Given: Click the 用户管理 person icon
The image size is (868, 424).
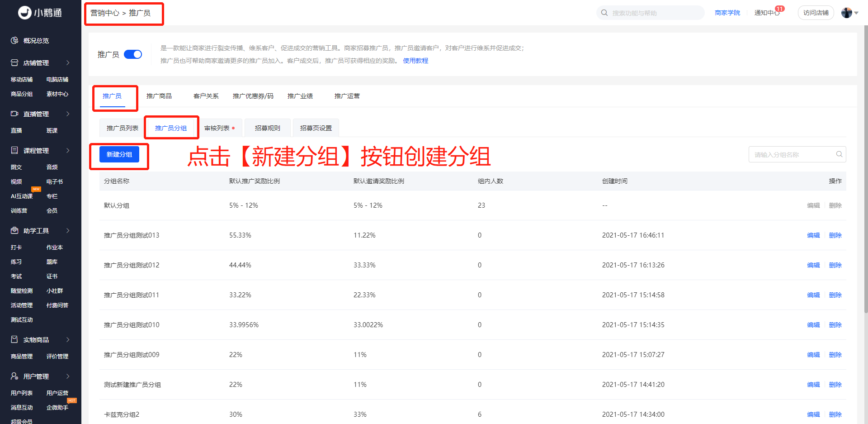Looking at the screenshot, I should pos(14,376).
